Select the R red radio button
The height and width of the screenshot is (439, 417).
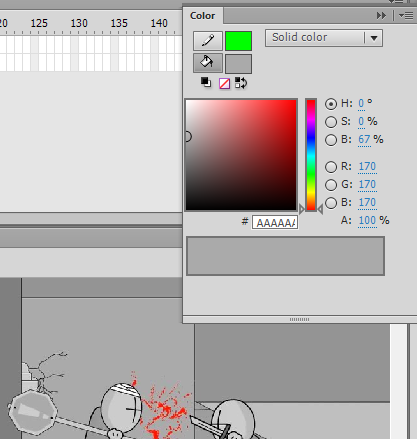pos(331,167)
